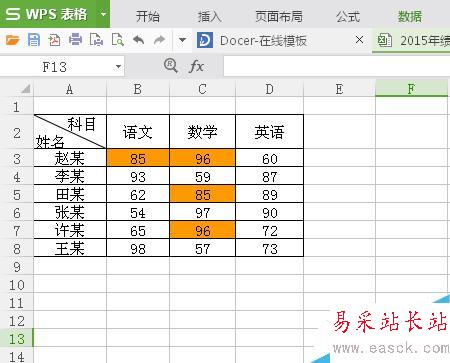
Task: Click the cell with 许某
Action: 70,230
